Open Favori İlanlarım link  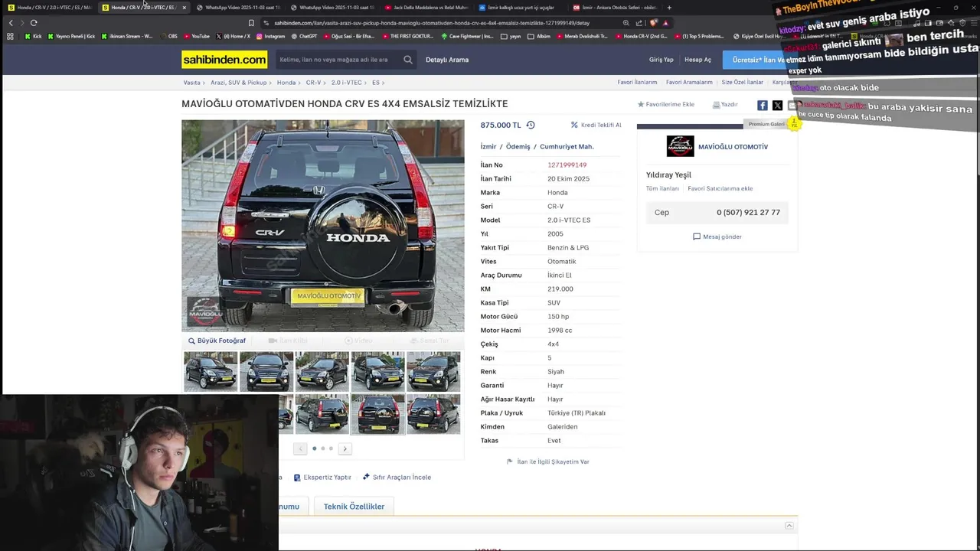[637, 83]
